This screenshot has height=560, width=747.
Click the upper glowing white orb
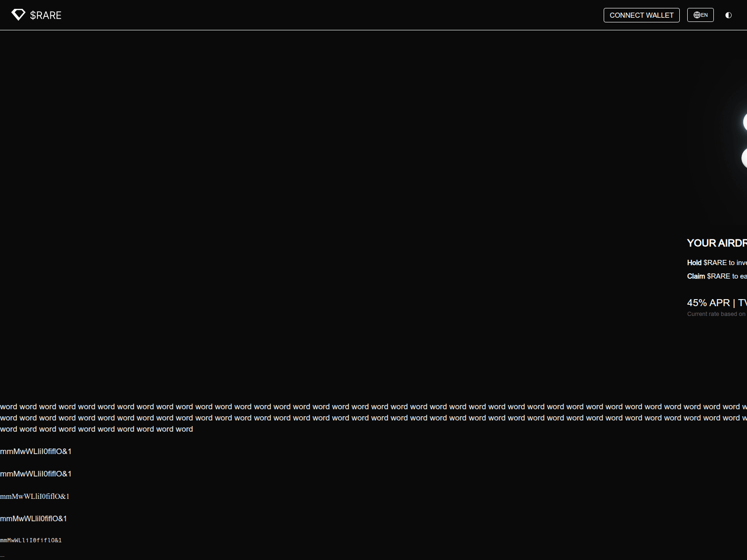tap(745, 122)
